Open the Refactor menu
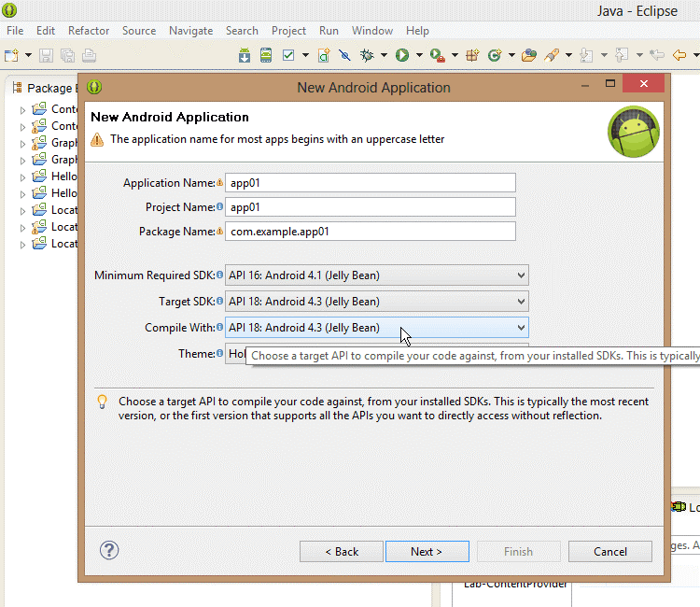700x607 pixels. (89, 31)
